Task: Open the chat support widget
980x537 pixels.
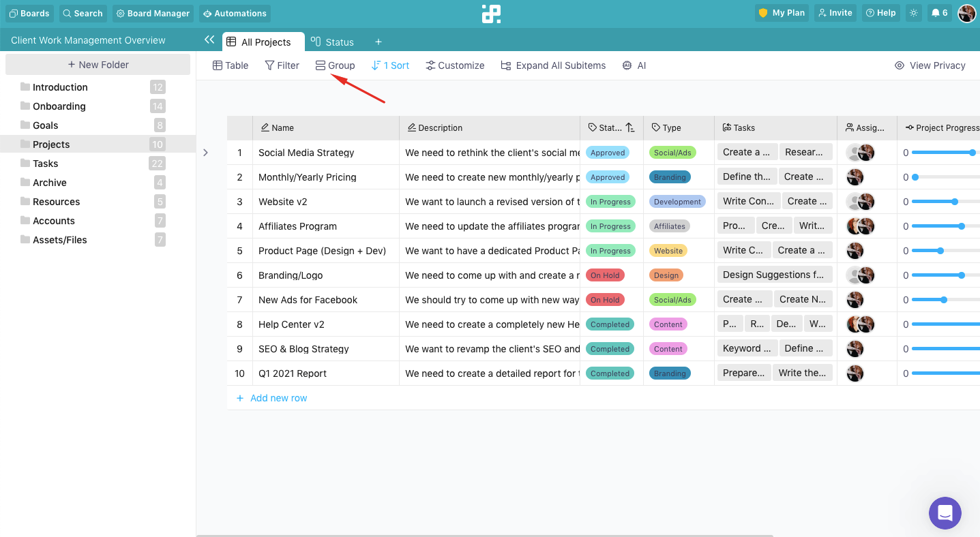Action: point(945,513)
